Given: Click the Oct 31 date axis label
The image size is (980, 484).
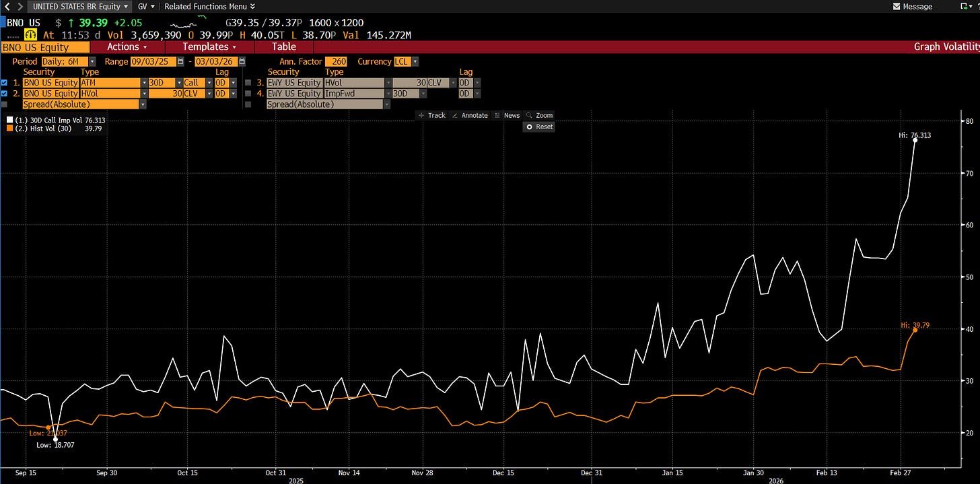Looking at the screenshot, I should 276,472.
